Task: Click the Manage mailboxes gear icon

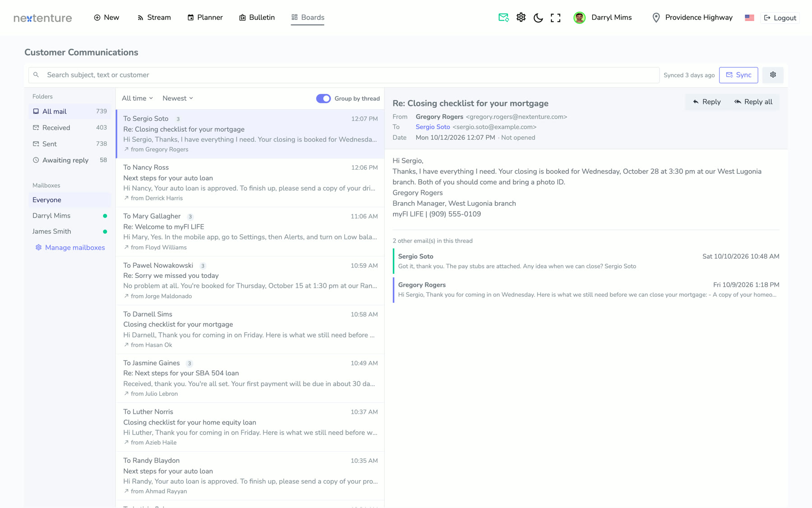Action: click(x=39, y=248)
